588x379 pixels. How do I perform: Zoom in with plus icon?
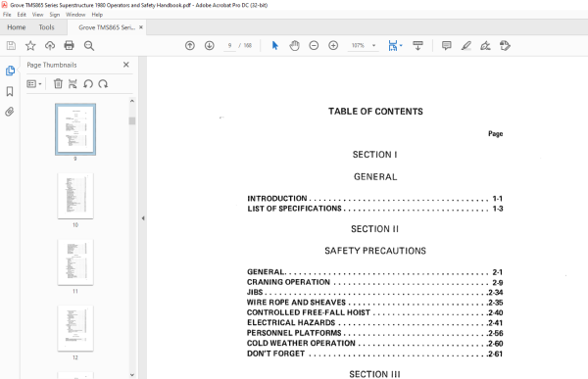pyautogui.click(x=333, y=46)
